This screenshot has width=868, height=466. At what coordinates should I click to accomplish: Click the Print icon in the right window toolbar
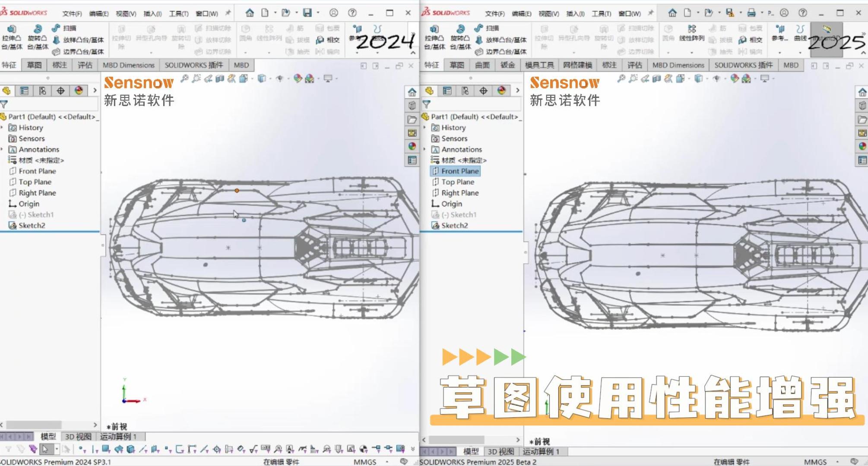click(751, 13)
